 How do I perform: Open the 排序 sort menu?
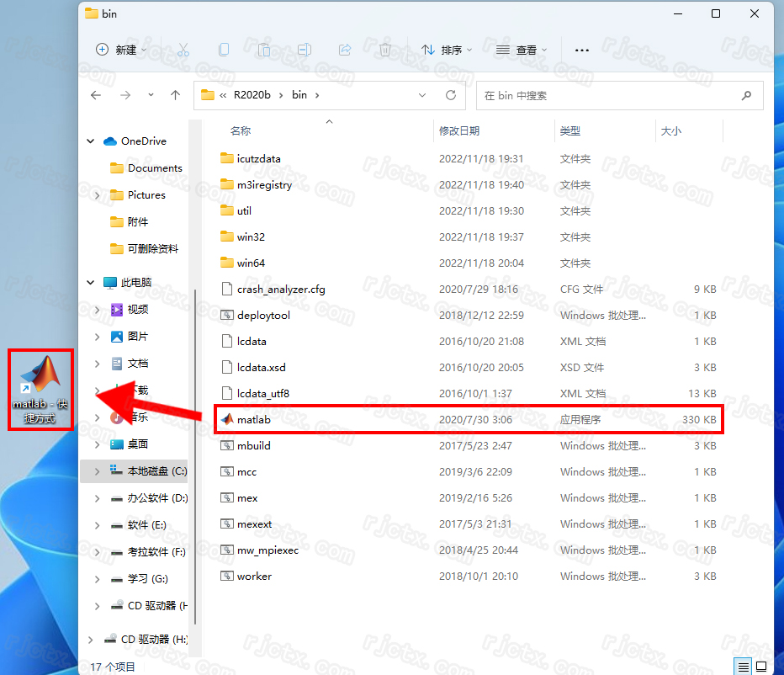(446, 50)
